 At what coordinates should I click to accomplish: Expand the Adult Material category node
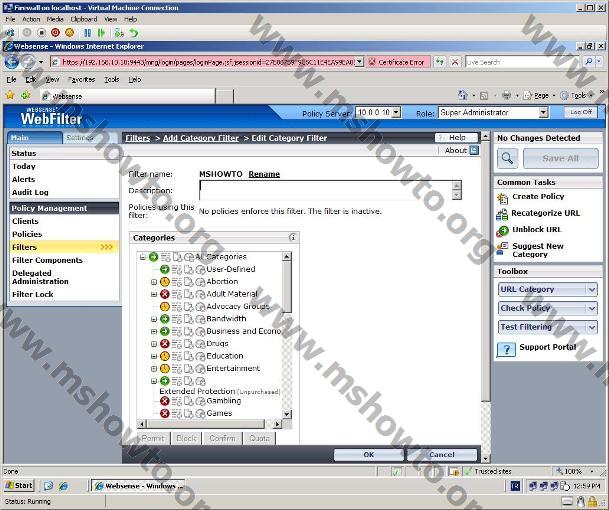pos(154,294)
